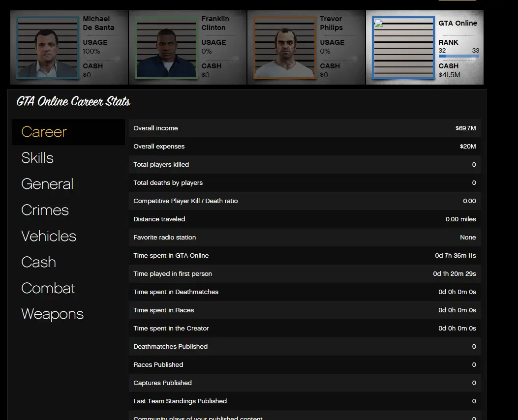
Task: Click the GTA Online rank progress bar
Action: (x=458, y=57)
